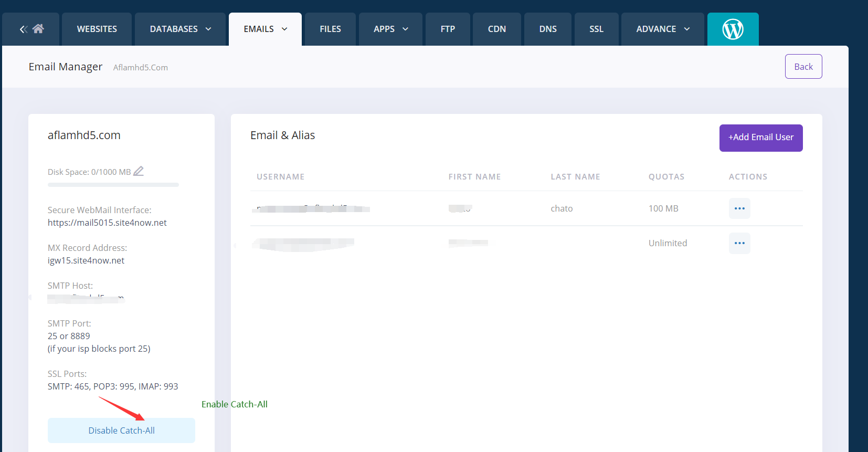The width and height of the screenshot is (868, 452).
Task: Click the pencil icon beside Disk Space
Action: (x=139, y=171)
